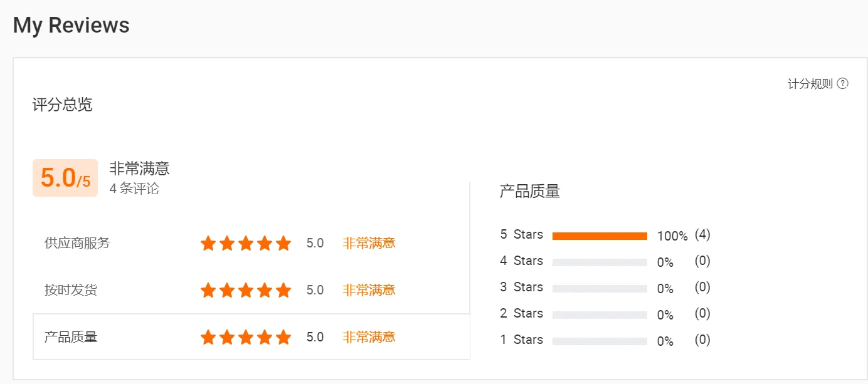Click the 1 Stars empty rating bar
The width and height of the screenshot is (868, 384).
click(x=600, y=341)
